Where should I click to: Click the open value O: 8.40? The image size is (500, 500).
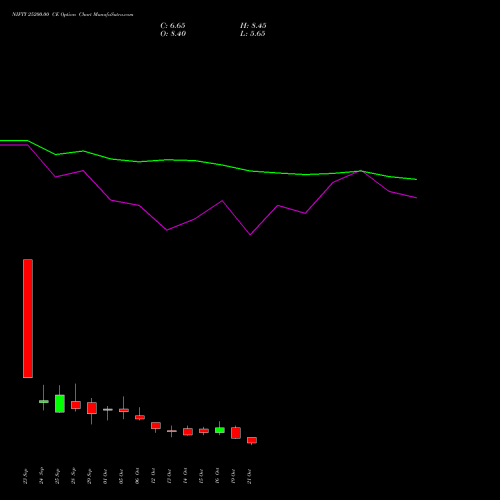point(173,34)
